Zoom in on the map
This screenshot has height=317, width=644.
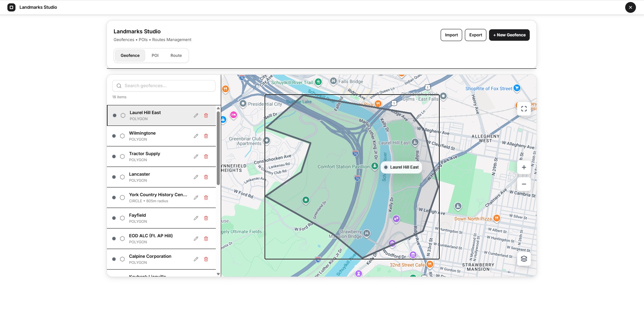point(524,167)
